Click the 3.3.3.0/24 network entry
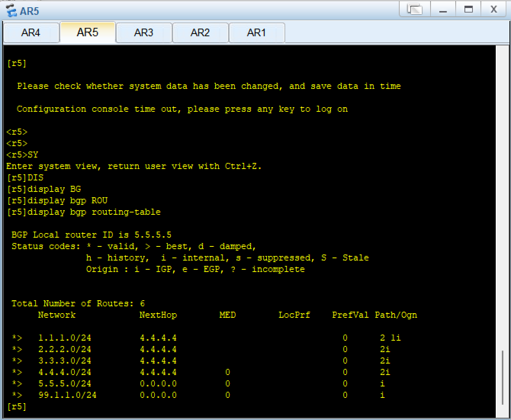The image size is (511, 420). click(x=64, y=361)
